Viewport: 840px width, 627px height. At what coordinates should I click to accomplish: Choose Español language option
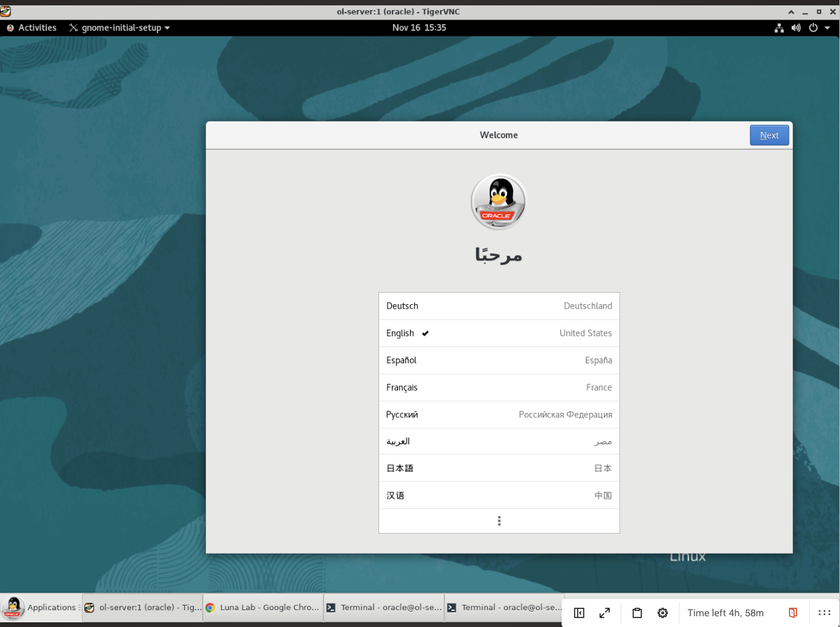(499, 360)
